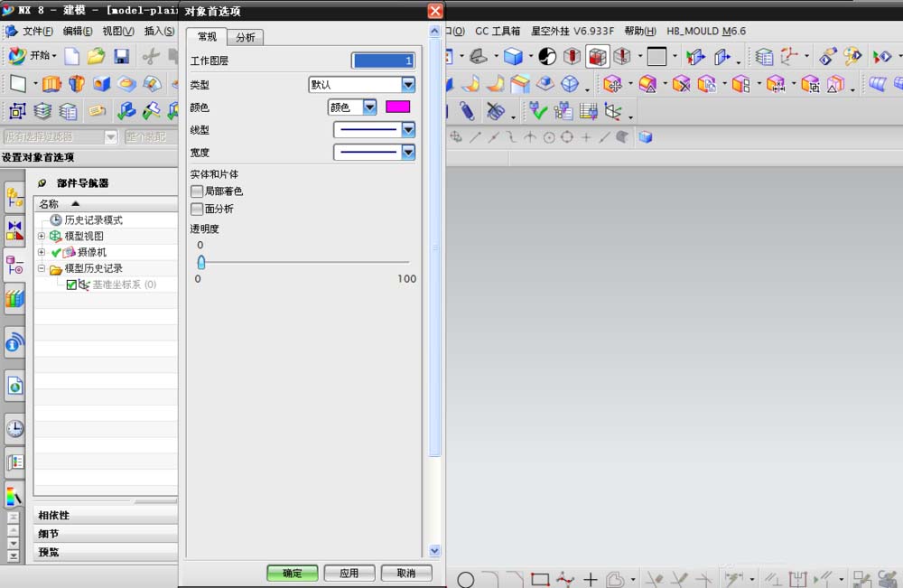This screenshot has height=588, width=903.
Task: Enable the 面分析 checkbox
Action: pyautogui.click(x=196, y=209)
